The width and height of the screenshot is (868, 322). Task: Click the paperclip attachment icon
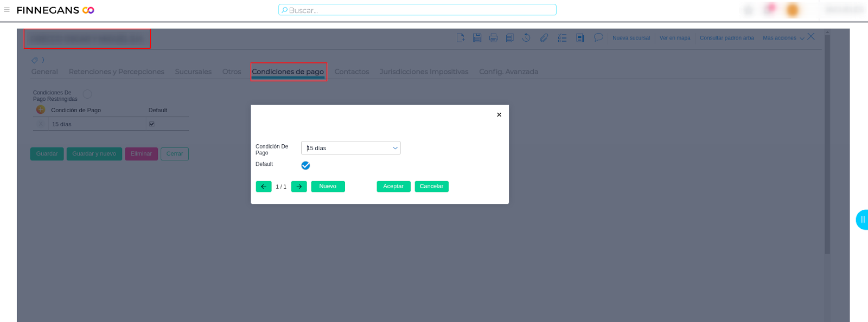coord(544,38)
